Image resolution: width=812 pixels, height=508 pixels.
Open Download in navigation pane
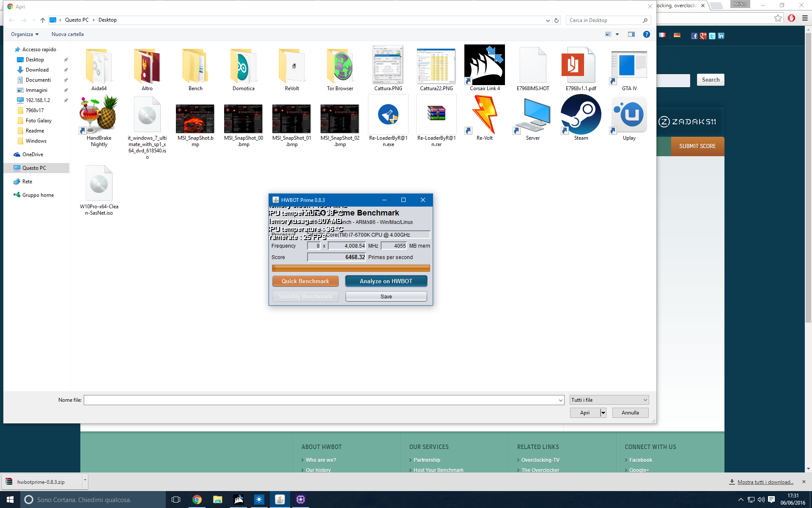tap(37, 70)
